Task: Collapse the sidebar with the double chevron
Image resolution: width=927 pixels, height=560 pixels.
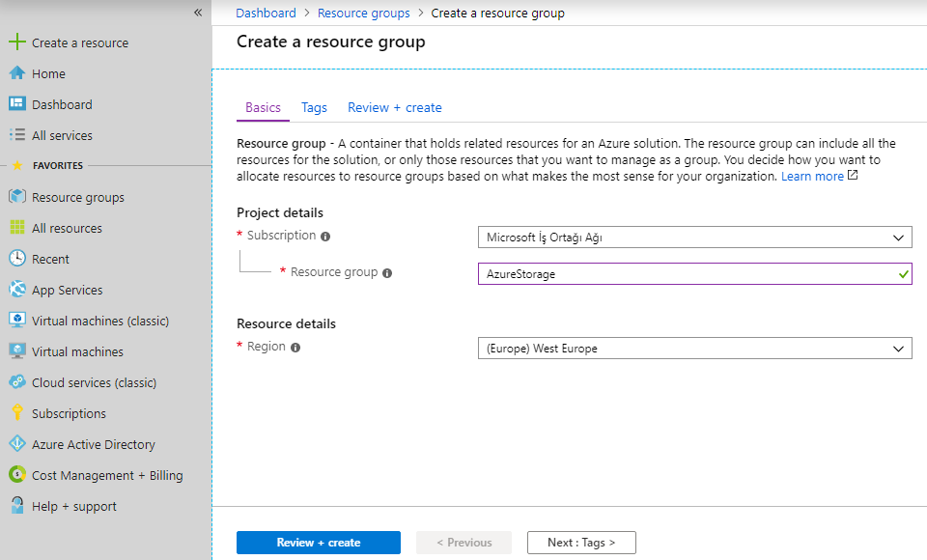Action: click(x=198, y=13)
